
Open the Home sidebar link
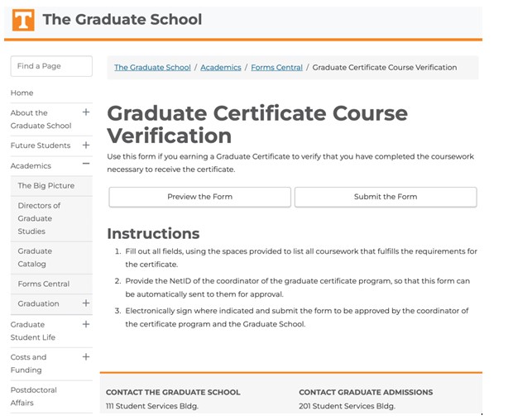pyautogui.click(x=22, y=93)
